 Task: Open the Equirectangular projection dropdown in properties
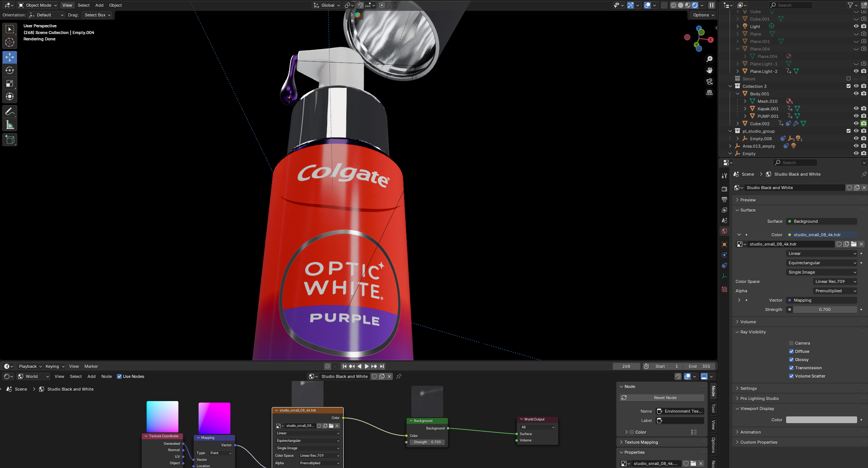click(x=822, y=263)
